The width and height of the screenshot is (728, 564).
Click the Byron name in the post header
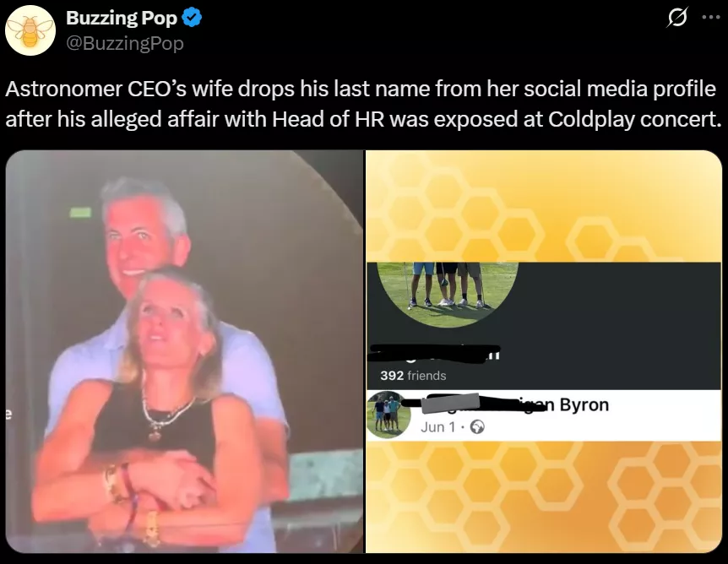pyautogui.click(x=584, y=404)
